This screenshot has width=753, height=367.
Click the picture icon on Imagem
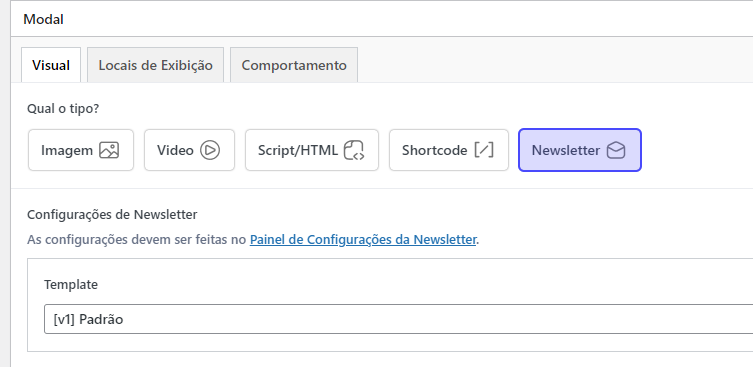pos(109,150)
